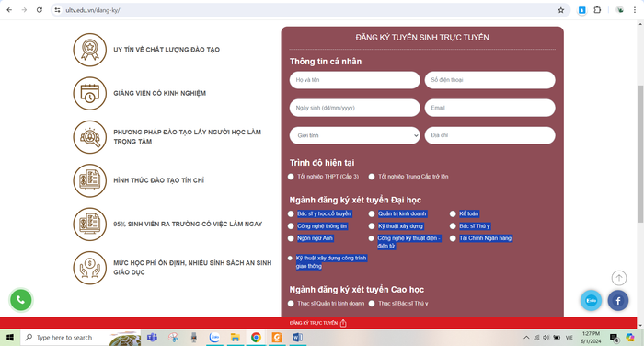644x346 pixels.
Task: Click ĐĂNG KÝ TRỰC TUYẾN red bar
Action: pyautogui.click(x=318, y=323)
